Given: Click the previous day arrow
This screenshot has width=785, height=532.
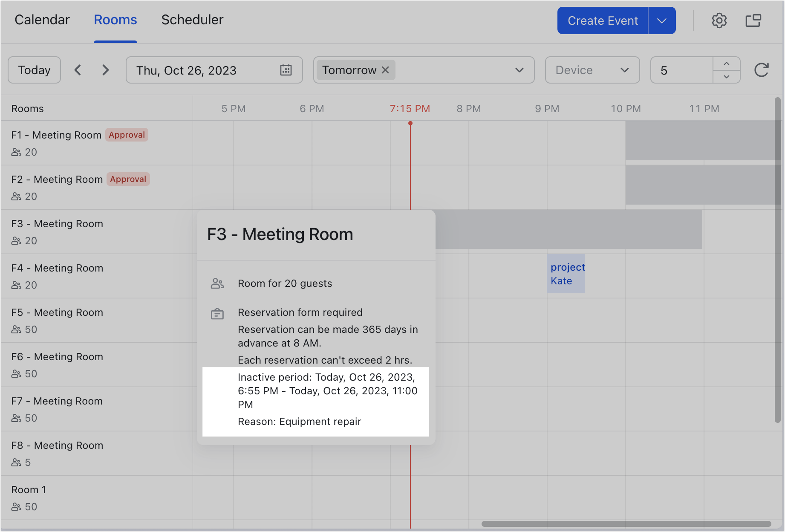Looking at the screenshot, I should (x=78, y=70).
